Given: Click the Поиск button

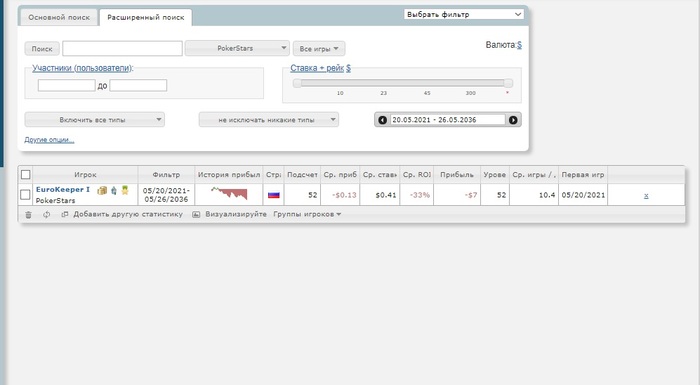Looking at the screenshot, I should click(x=42, y=49).
